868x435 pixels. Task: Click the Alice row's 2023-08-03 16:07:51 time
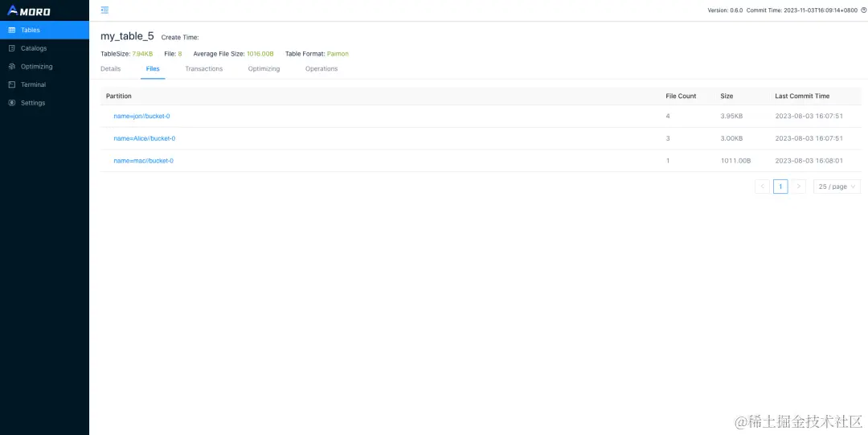pyautogui.click(x=809, y=138)
